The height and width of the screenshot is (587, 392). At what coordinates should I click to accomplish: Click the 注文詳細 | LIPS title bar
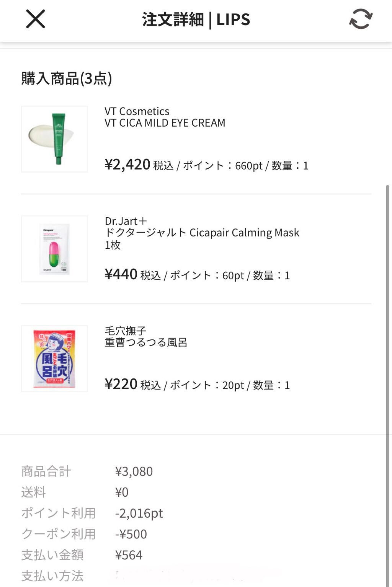196,20
